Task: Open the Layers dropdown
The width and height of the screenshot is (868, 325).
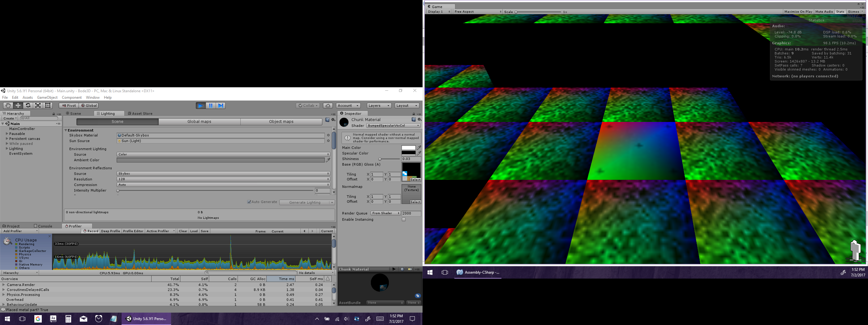Action: tap(379, 106)
